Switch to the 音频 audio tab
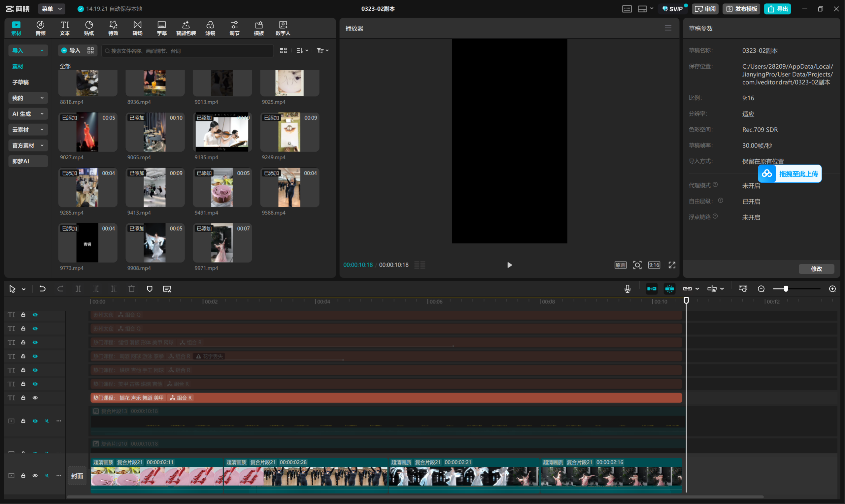Viewport: 845px width, 504px height. click(40, 28)
